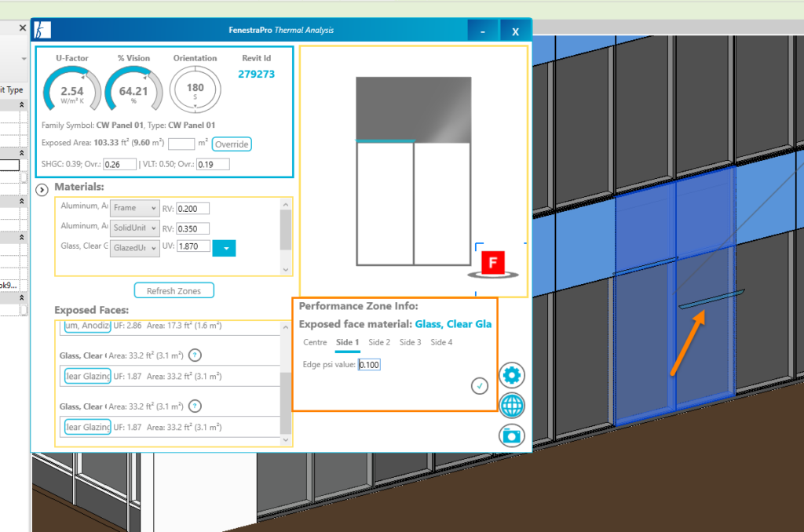Select the Side 1 tab

pyautogui.click(x=347, y=342)
